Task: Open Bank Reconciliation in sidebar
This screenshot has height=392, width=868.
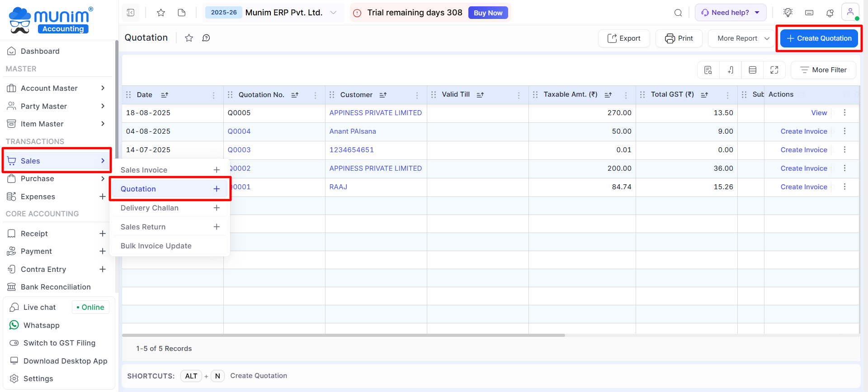Action: point(56,287)
